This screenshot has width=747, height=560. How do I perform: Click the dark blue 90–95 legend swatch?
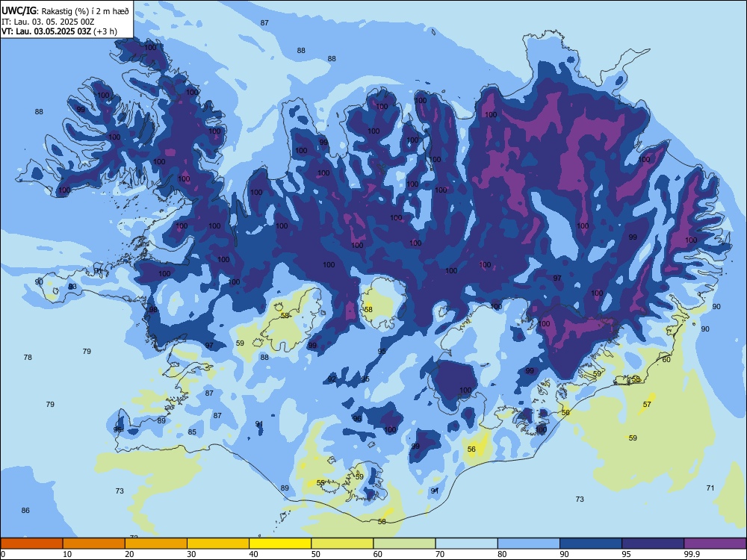click(591, 544)
